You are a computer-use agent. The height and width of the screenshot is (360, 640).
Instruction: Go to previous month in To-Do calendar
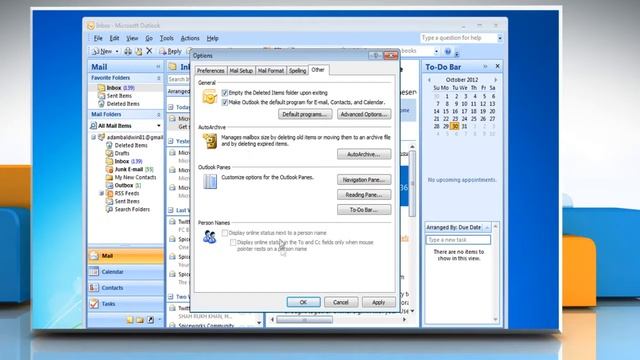429,80
